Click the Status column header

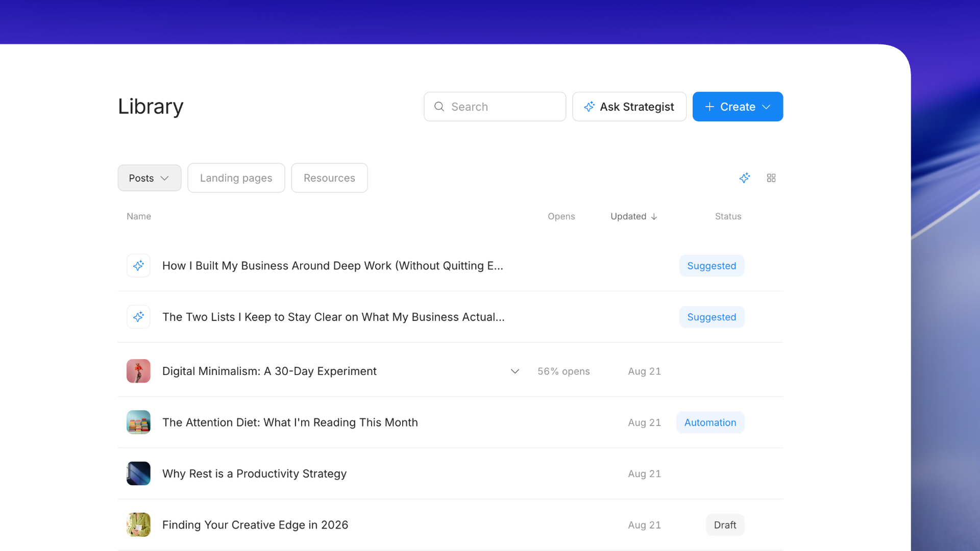pyautogui.click(x=728, y=216)
